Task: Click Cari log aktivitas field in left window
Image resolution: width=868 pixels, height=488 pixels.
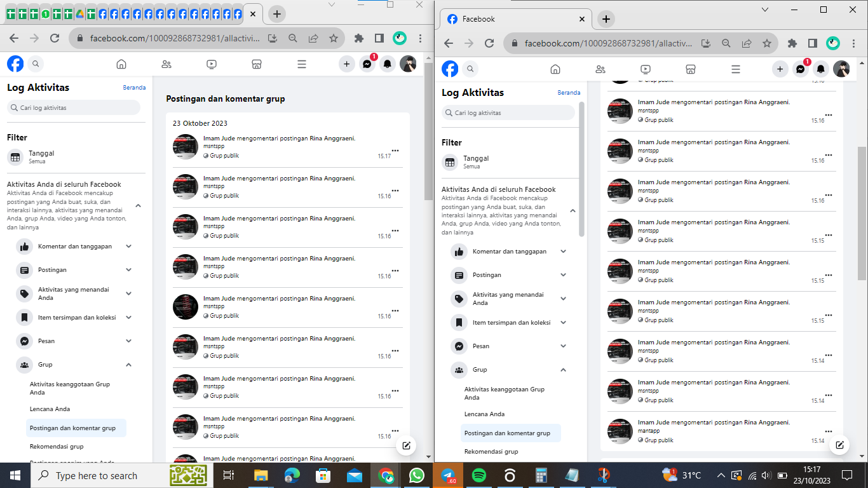Action: 74,107
